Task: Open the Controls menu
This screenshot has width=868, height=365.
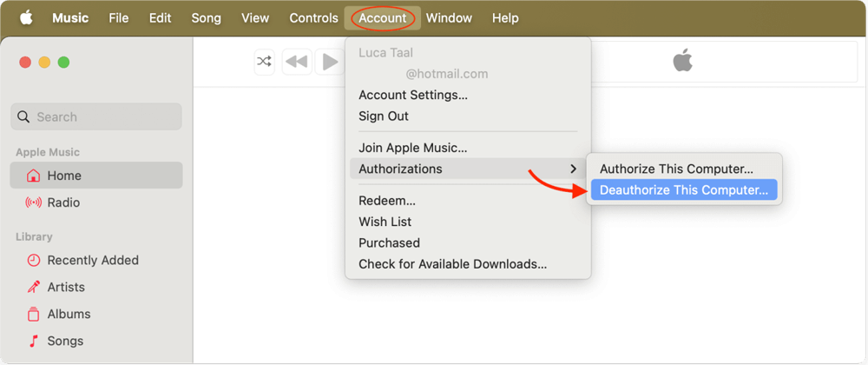Action: [313, 17]
